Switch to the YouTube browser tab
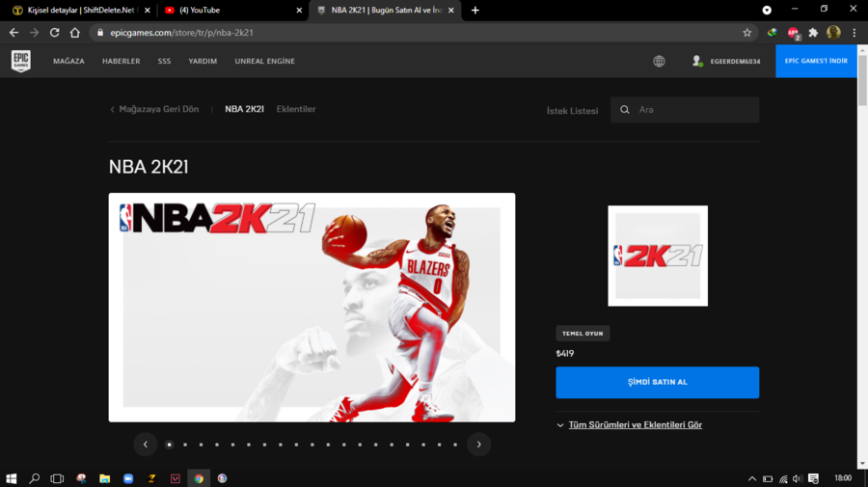The width and height of the screenshot is (868, 487). click(234, 10)
